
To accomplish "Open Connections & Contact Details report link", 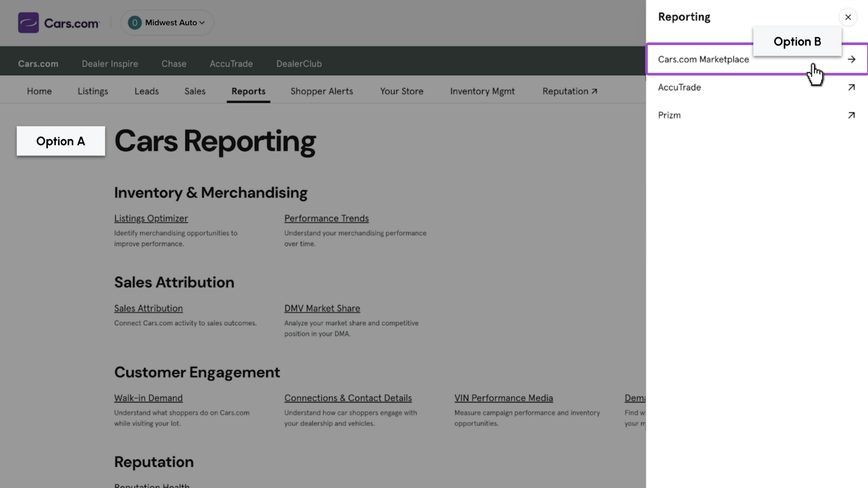I will coord(348,398).
